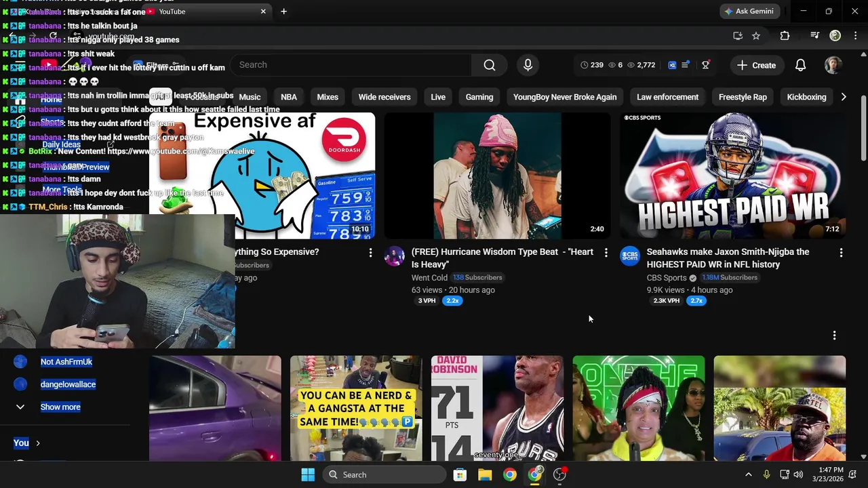Click the 2.7x outlier badge
Viewport: 868px width, 488px height.
point(696,301)
